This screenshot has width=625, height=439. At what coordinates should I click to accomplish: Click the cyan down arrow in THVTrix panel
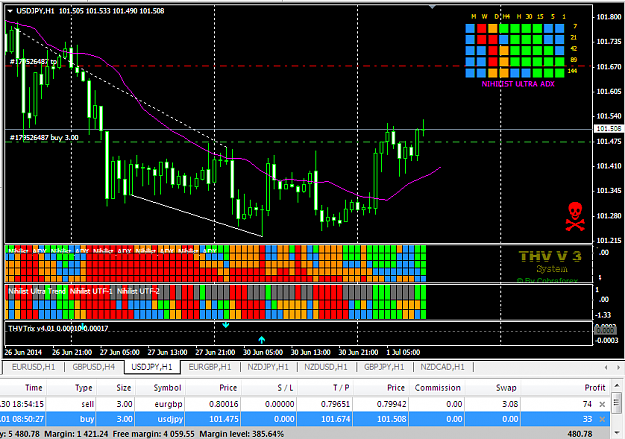click(x=226, y=325)
